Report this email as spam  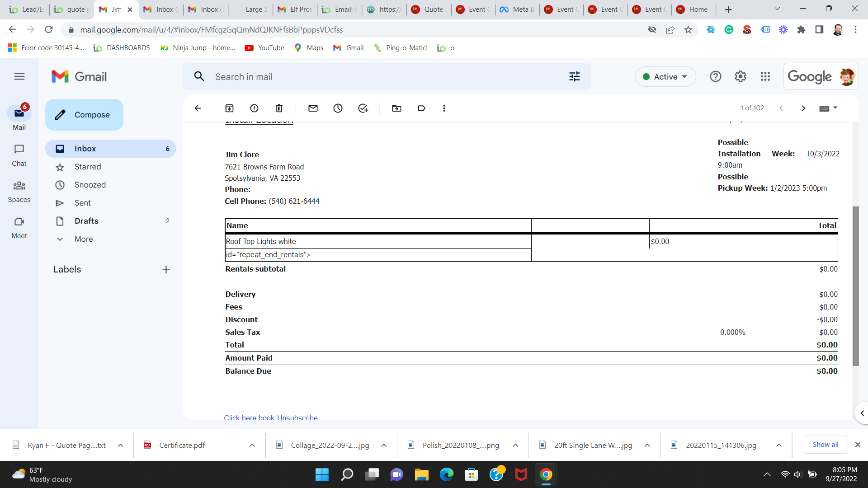pyautogui.click(x=254, y=108)
